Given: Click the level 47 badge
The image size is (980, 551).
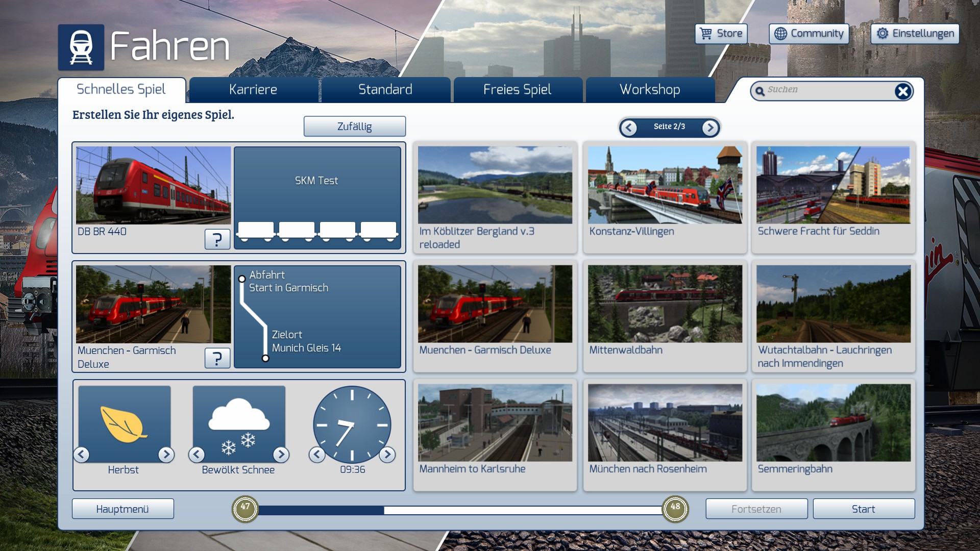Looking at the screenshot, I should point(246,509).
